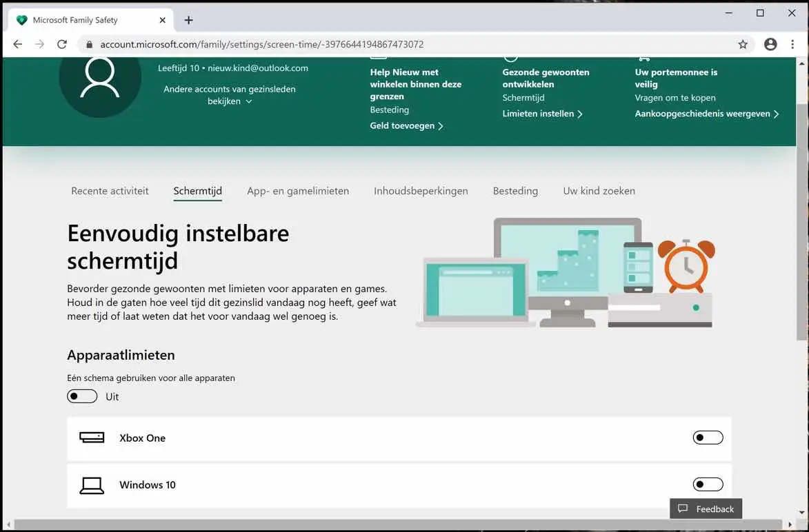Close the Microsoft Family Safety tab

[162, 20]
